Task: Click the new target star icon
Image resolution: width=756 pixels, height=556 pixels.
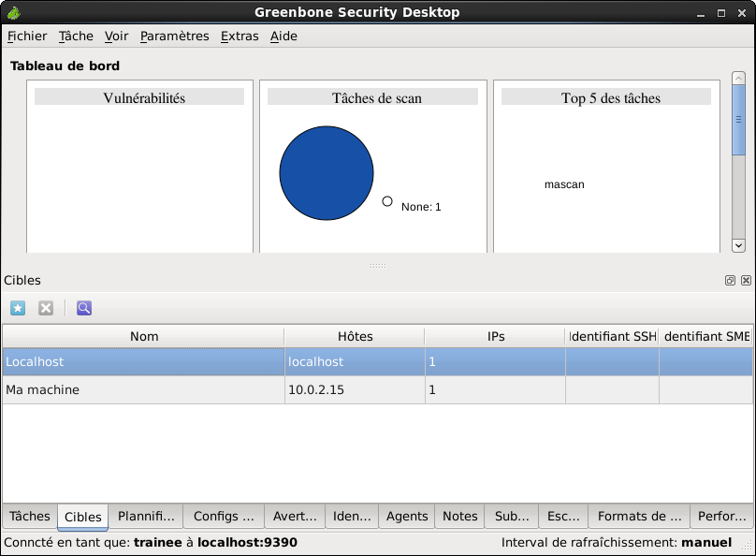Action: (x=18, y=308)
